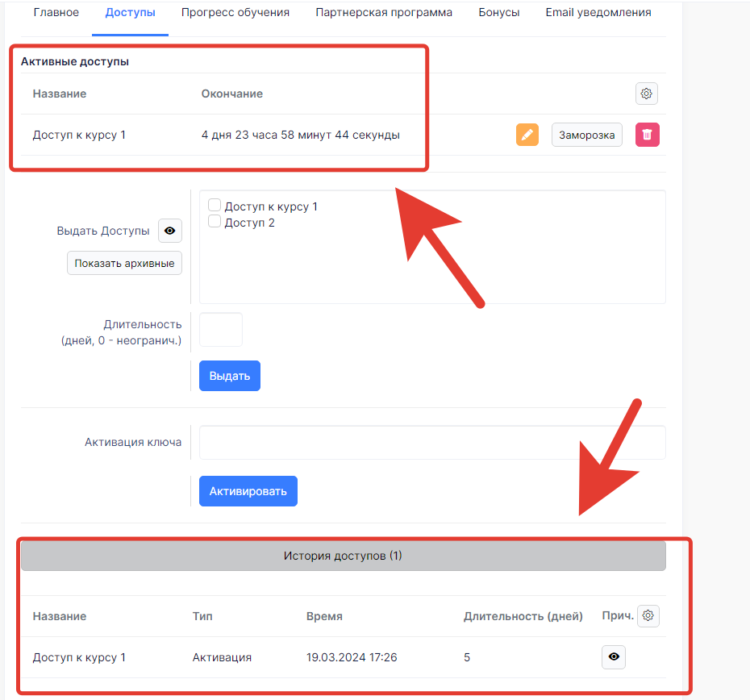
Task: Delete access with red trash icon
Action: [647, 135]
